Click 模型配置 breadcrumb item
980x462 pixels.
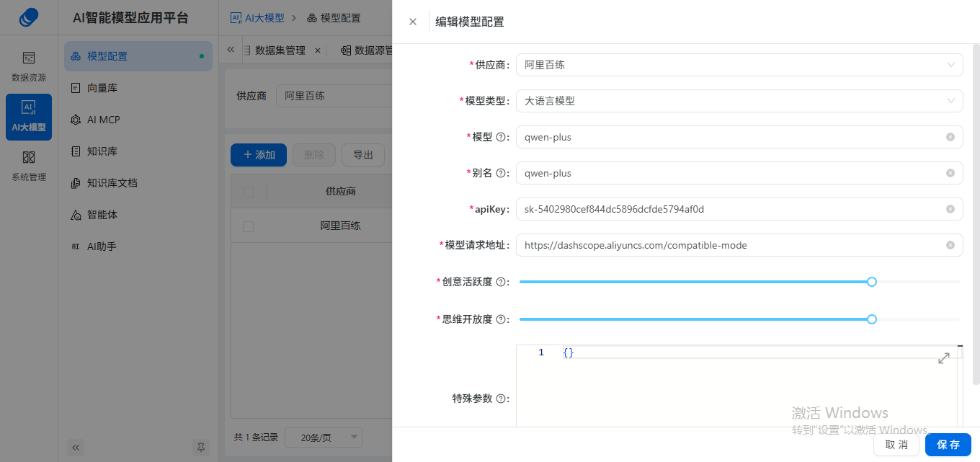click(x=334, y=18)
